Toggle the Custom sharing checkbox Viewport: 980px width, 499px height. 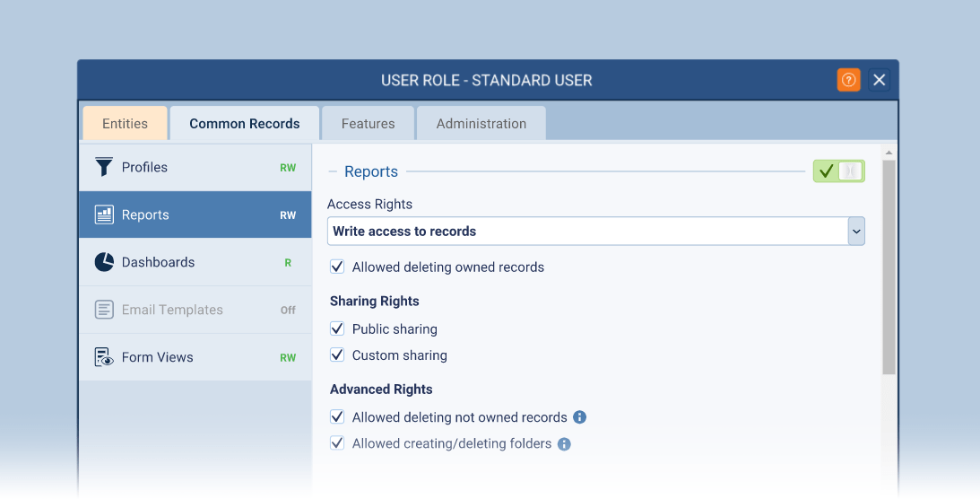click(x=337, y=355)
